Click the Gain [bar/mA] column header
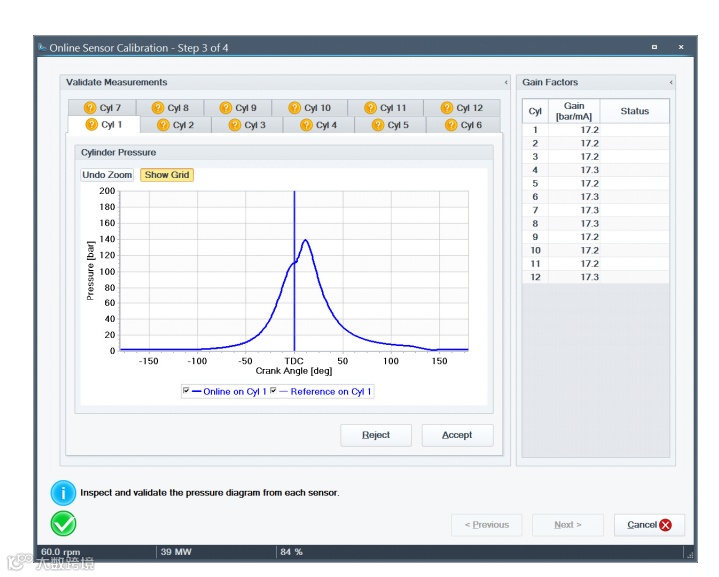Viewport: 719px width, 577px height. (x=574, y=111)
